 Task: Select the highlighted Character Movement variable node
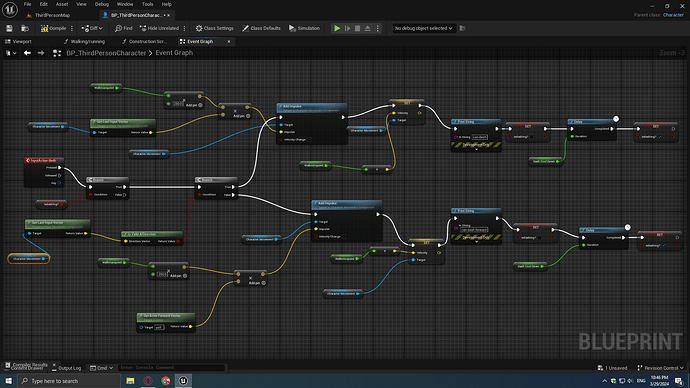(29, 259)
